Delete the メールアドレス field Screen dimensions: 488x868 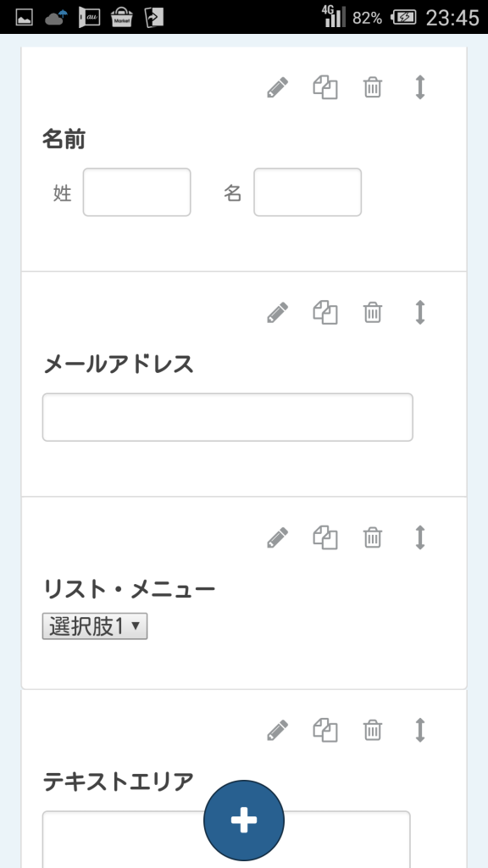coord(373,312)
